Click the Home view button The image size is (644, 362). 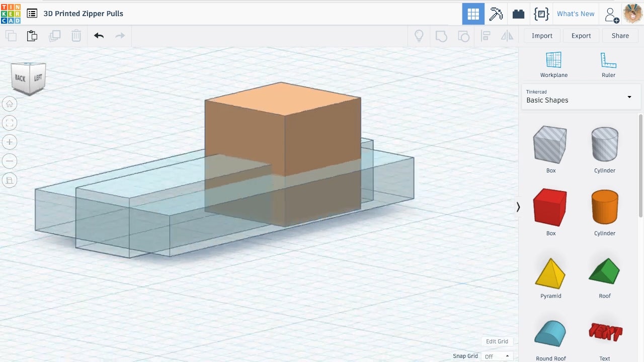pos(10,104)
